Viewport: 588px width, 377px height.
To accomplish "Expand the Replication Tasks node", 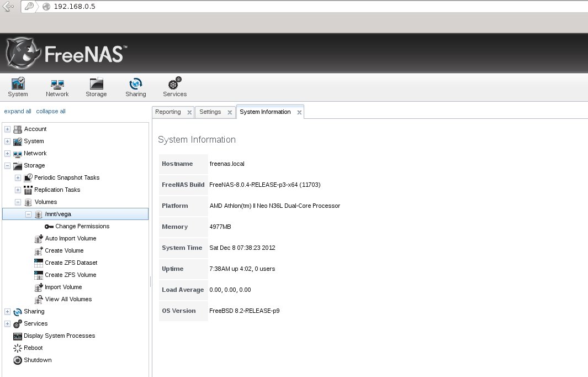I will 18,190.
